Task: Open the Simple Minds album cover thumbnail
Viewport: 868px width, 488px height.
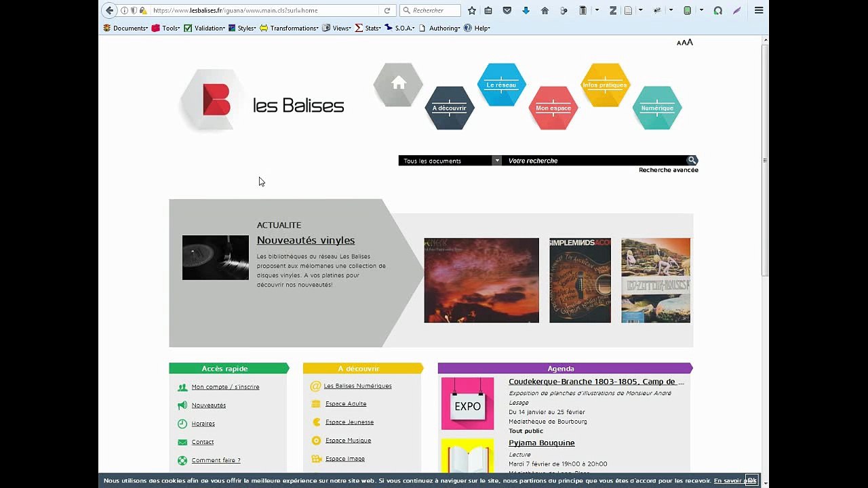Action: (580, 280)
